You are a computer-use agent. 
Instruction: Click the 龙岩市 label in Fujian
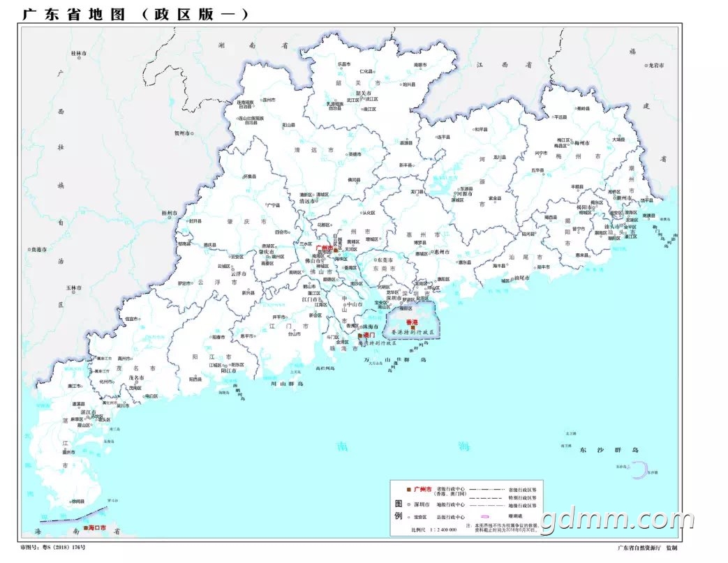click(x=656, y=66)
